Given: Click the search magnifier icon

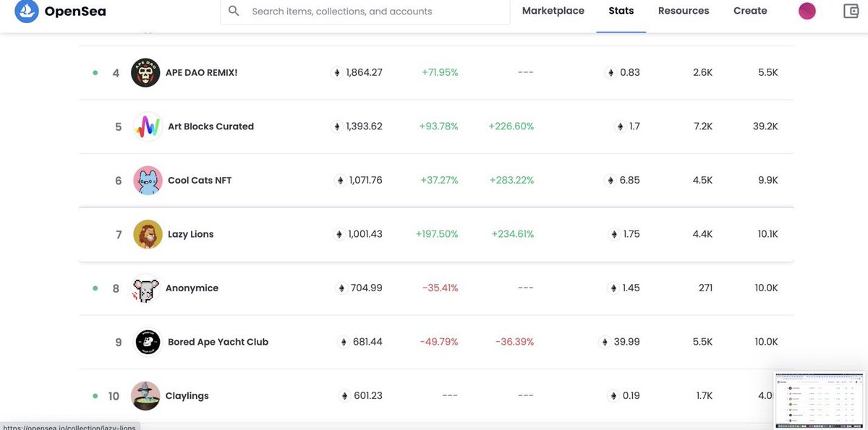Looking at the screenshot, I should coord(234,11).
